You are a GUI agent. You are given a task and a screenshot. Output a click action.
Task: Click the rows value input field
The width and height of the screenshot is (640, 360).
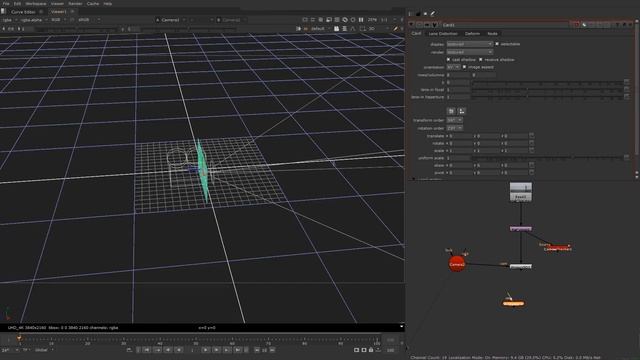458,75
